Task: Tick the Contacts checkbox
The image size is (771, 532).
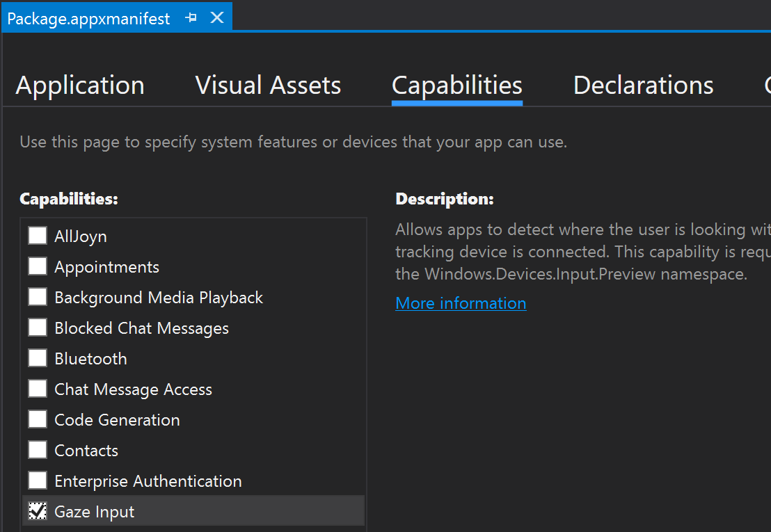Action: [38, 449]
